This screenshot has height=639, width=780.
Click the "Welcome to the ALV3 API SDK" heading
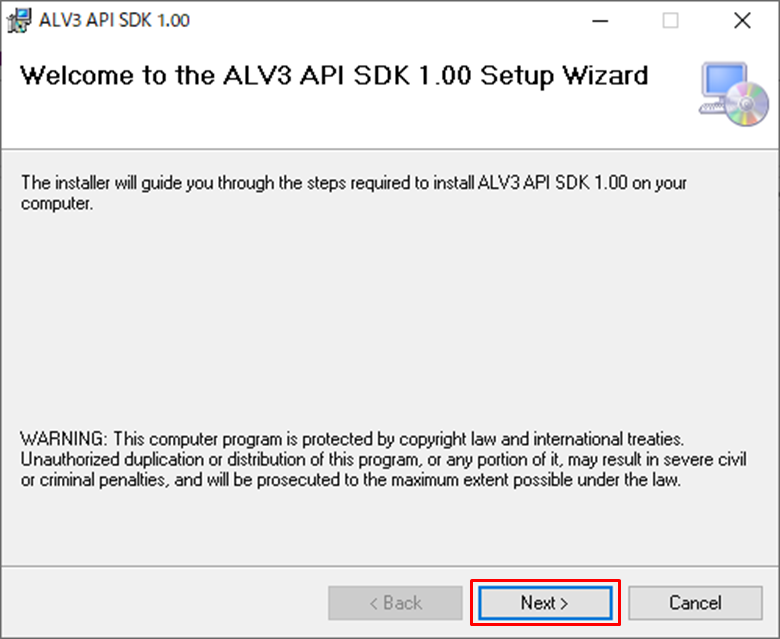pos(334,76)
